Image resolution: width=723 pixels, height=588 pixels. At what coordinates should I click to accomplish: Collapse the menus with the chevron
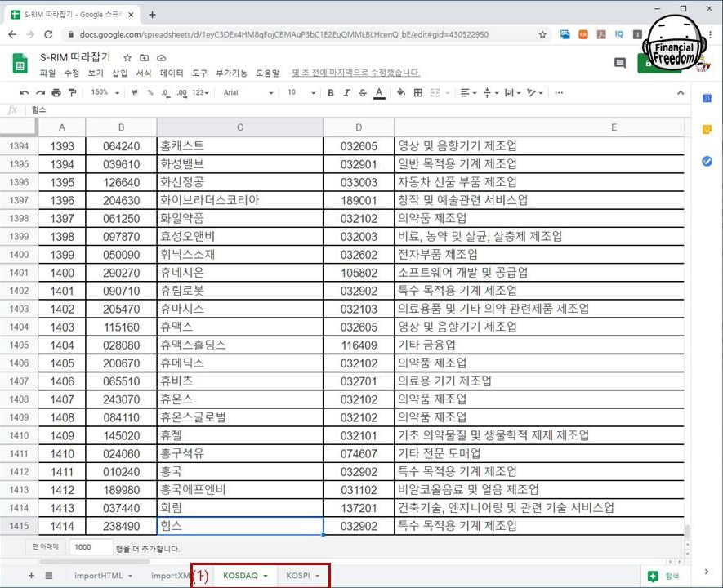pyautogui.click(x=681, y=92)
